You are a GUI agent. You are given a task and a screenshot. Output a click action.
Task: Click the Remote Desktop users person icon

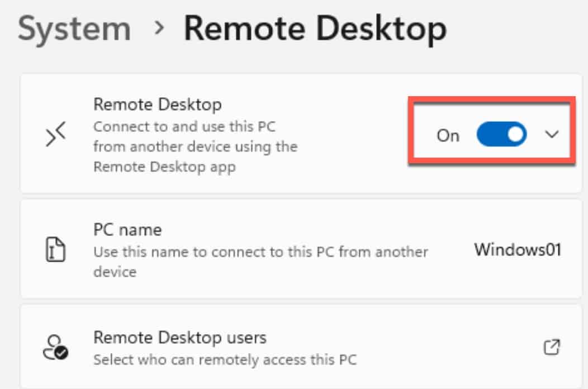coord(55,347)
